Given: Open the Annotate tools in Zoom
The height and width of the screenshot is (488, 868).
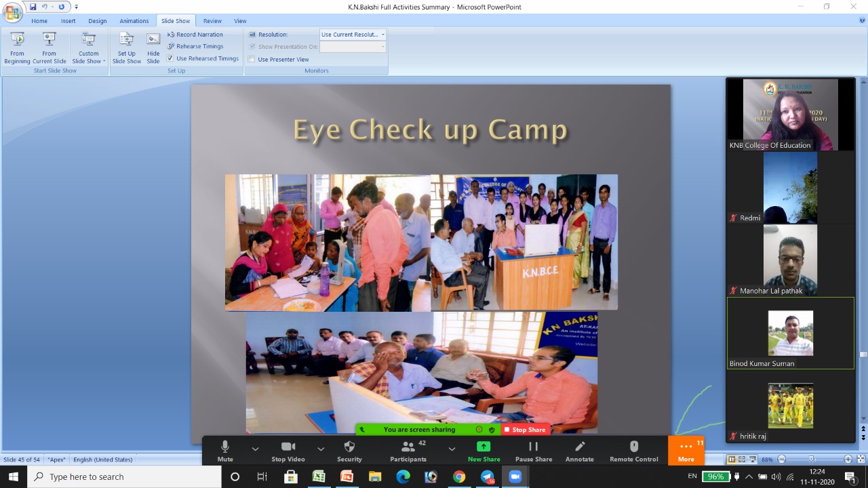Looking at the screenshot, I should tap(580, 451).
